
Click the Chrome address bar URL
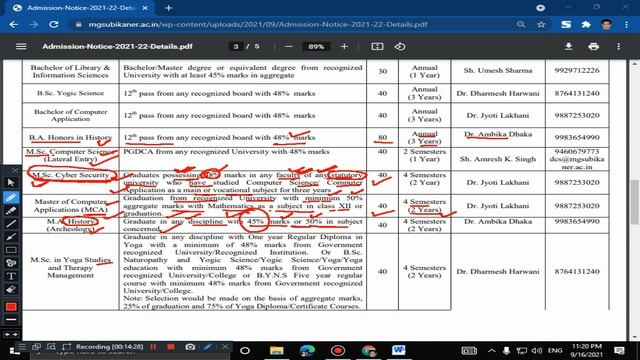pos(258,24)
